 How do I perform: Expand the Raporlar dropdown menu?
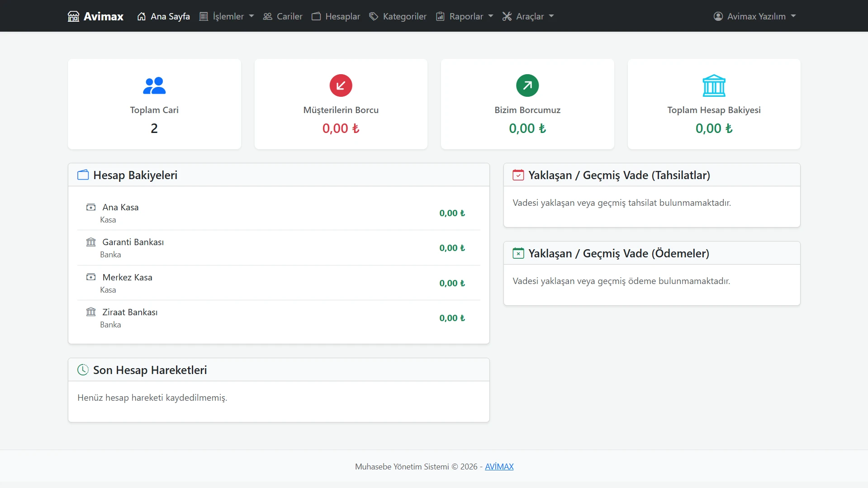pos(465,16)
